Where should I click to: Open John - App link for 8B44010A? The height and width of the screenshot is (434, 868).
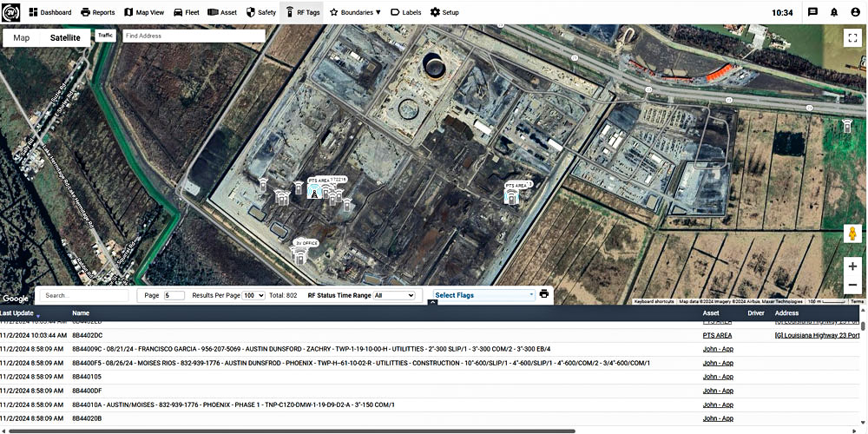click(718, 404)
